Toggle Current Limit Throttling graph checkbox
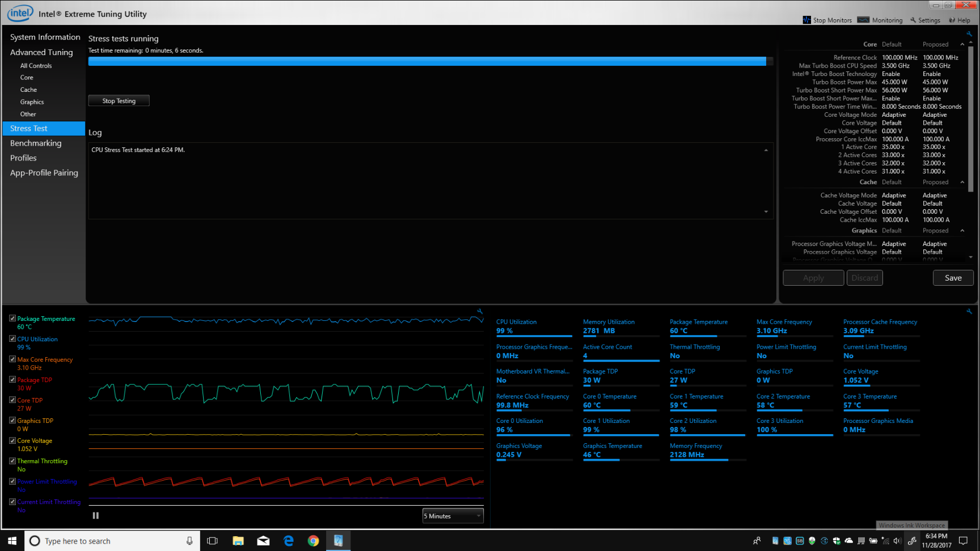This screenshot has height=551, width=980. click(12, 502)
